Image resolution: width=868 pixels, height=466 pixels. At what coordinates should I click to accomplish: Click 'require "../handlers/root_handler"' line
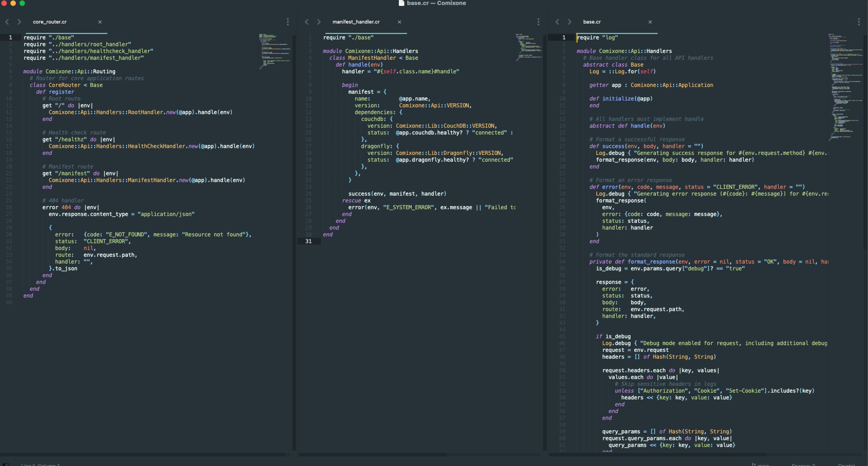[77, 44]
